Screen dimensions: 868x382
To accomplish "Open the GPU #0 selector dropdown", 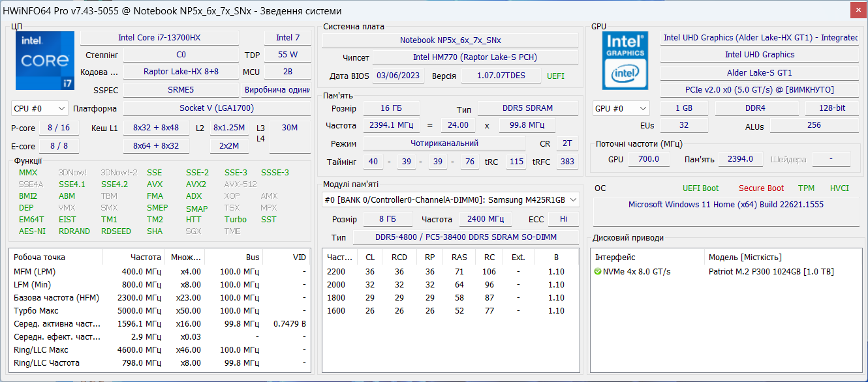I will tap(621, 108).
